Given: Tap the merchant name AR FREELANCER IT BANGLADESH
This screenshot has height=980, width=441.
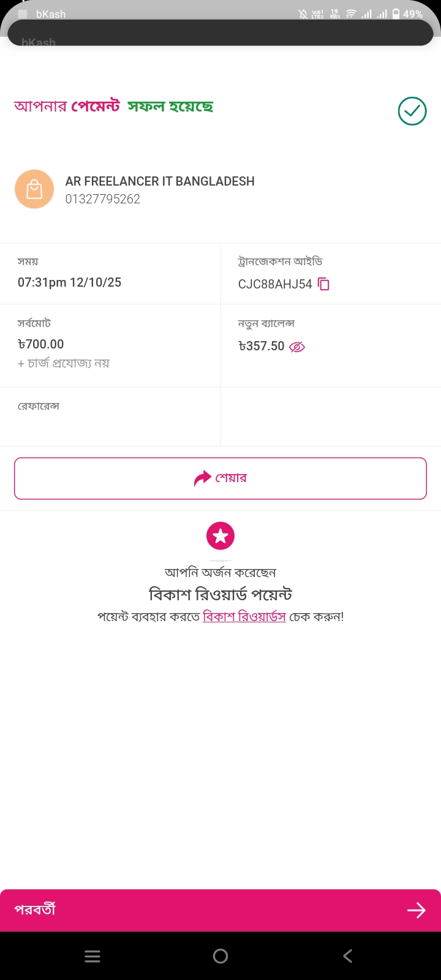Looking at the screenshot, I should 160,181.
